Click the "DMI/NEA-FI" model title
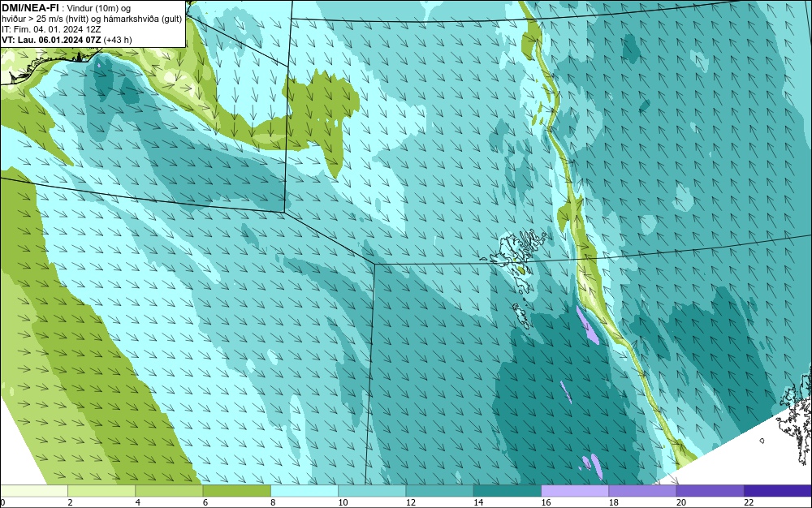 [29, 8]
